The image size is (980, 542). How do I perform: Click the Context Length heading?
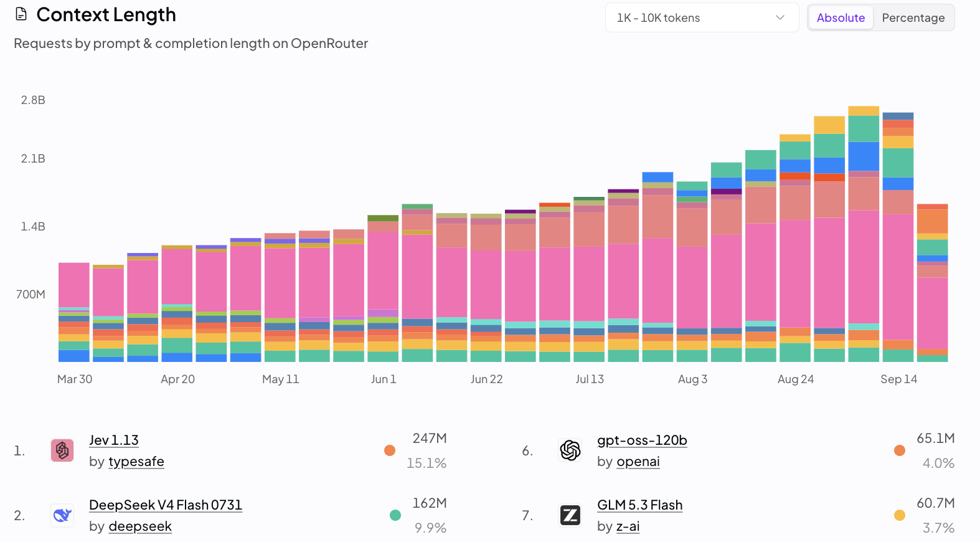pyautogui.click(x=106, y=14)
